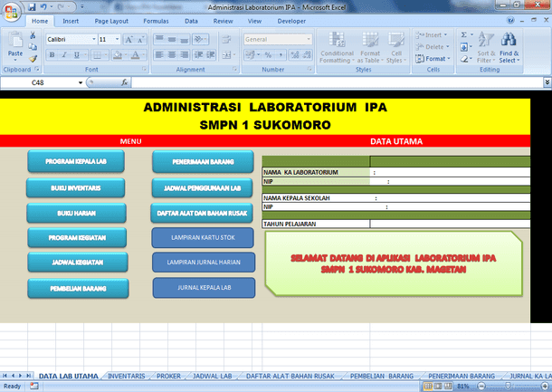Copy selection icon in Clipboard group
The width and height of the screenshot is (552, 392).
coord(33,47)
